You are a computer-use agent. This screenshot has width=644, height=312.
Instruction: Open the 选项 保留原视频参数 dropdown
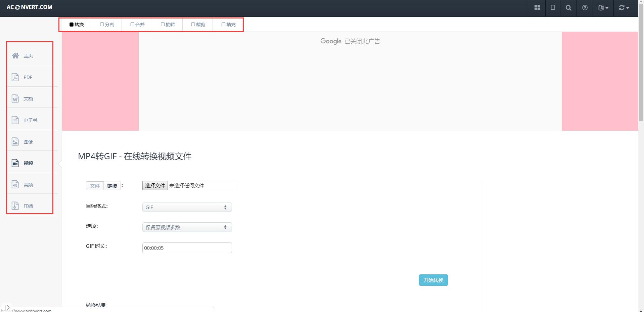(187, 227)
